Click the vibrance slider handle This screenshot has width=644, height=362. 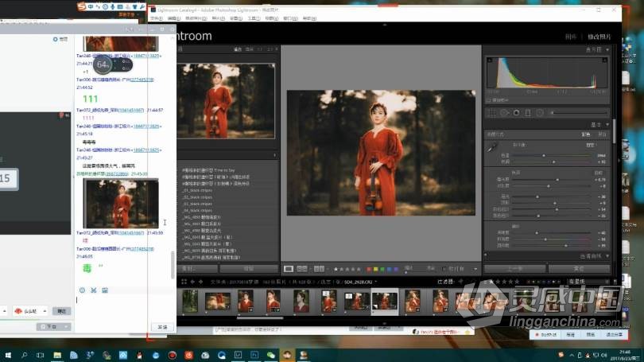pos(545,239)
